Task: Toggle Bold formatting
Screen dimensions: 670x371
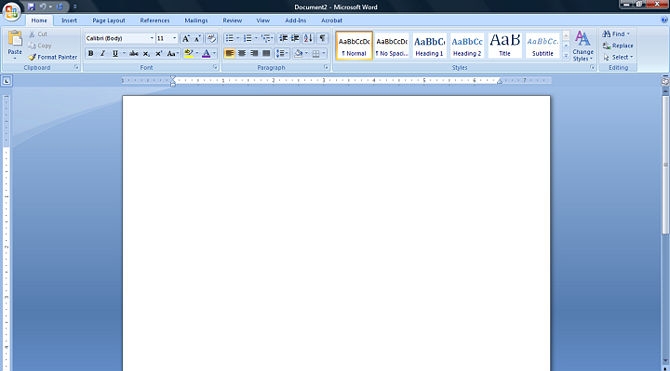Action: tap(91, 53)
